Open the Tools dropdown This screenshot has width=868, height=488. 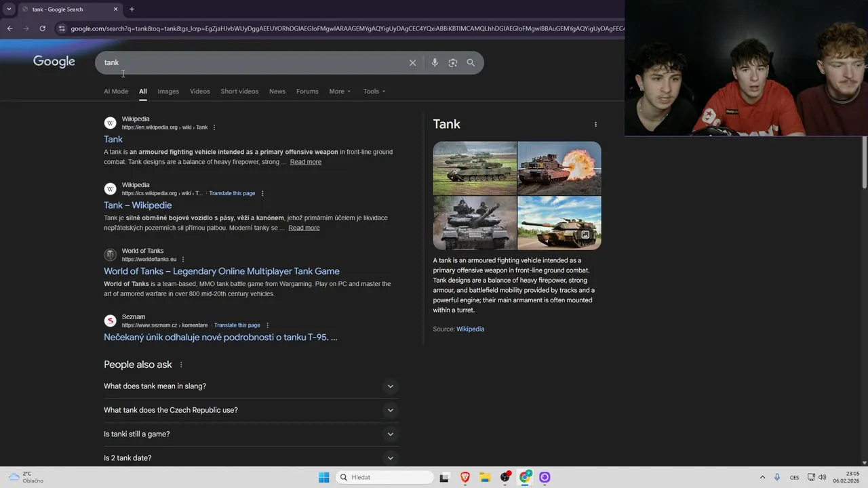click(374, 91)
